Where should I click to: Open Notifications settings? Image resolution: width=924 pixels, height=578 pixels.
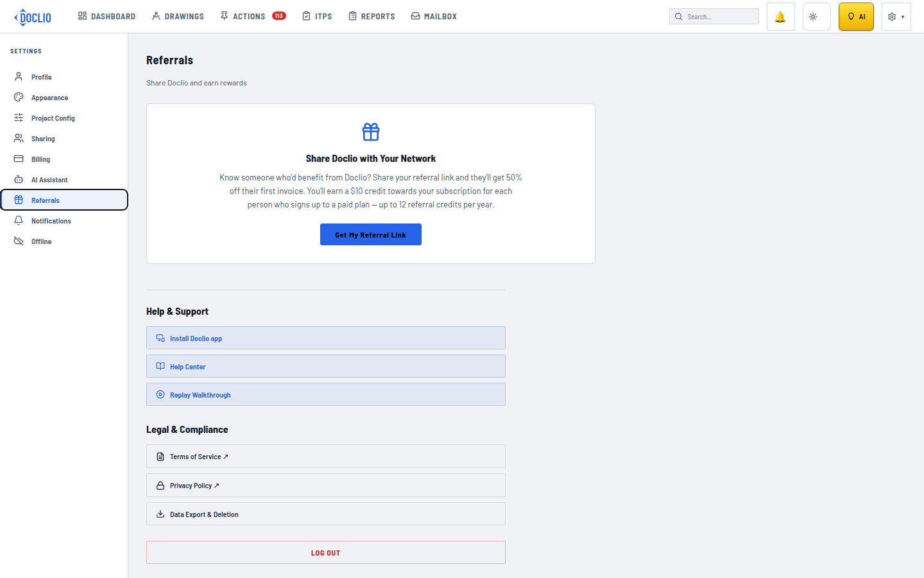click(x=64, y=221)
